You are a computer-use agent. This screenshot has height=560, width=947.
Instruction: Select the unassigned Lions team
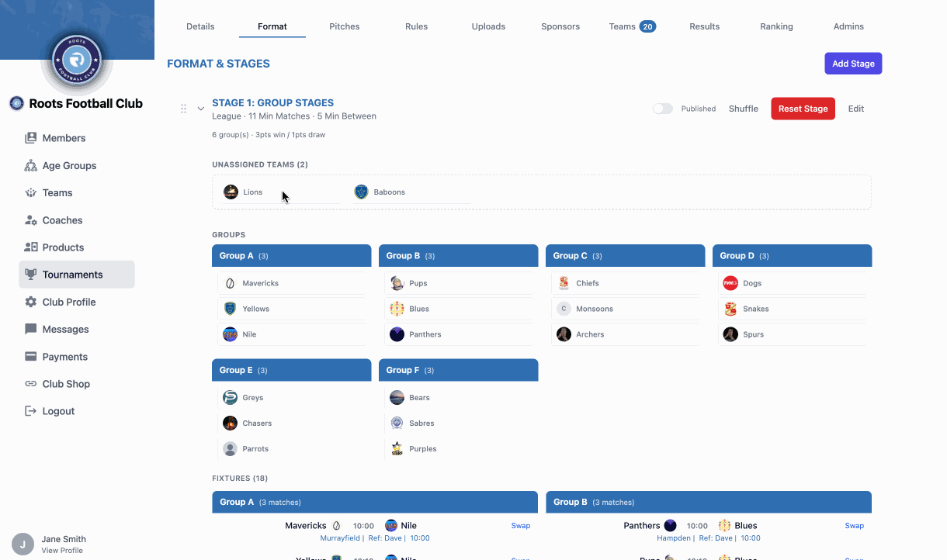tap(252, 192)
